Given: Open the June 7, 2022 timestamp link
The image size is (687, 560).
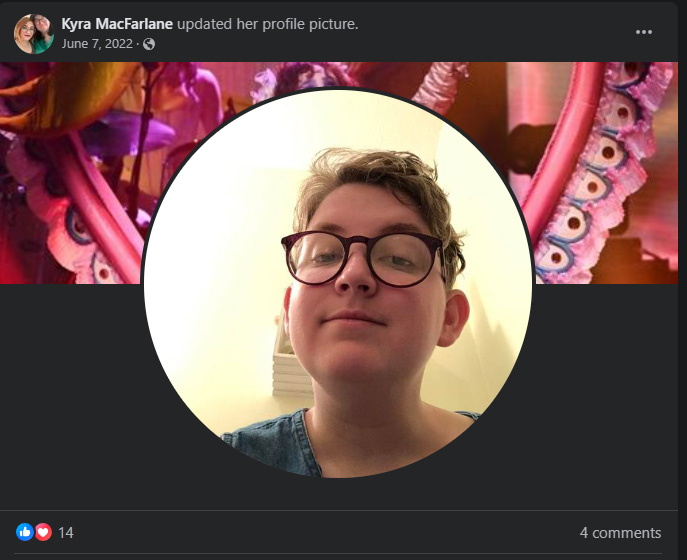Looking at the screenshot, I should point(97,44).
